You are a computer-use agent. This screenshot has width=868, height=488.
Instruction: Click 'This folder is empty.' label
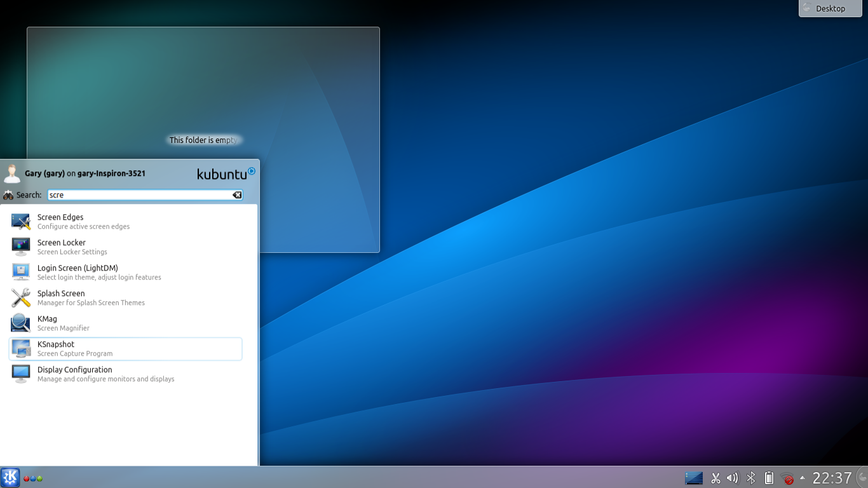click(x=203, y=140)
